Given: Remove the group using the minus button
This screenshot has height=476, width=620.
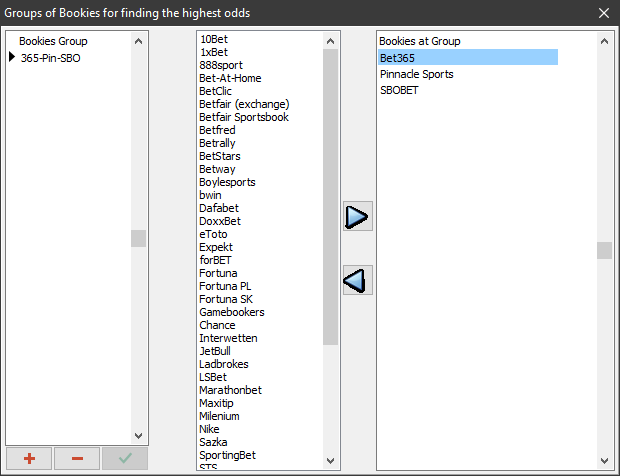Looking at the screenshot, I should (77, 459).
